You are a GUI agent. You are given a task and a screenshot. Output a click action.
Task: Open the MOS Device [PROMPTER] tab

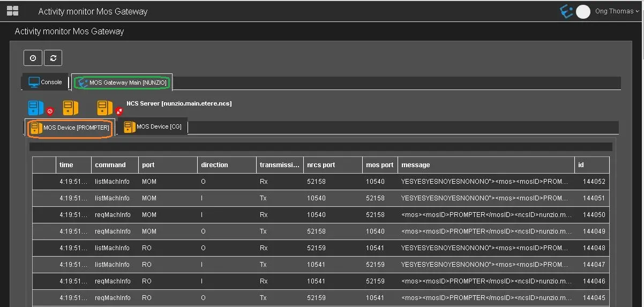(x=70, y=128)
